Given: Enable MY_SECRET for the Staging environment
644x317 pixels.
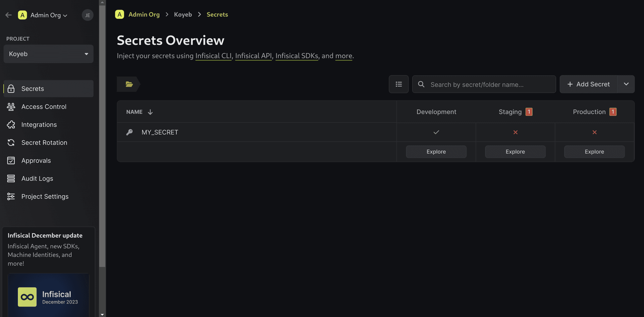Looking at the screenshot, I should pos(515,132).
